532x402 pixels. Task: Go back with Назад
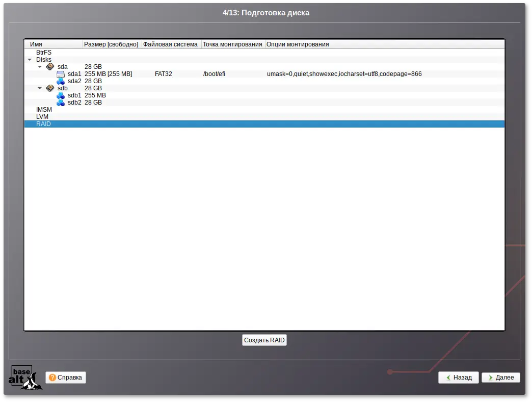459,378
